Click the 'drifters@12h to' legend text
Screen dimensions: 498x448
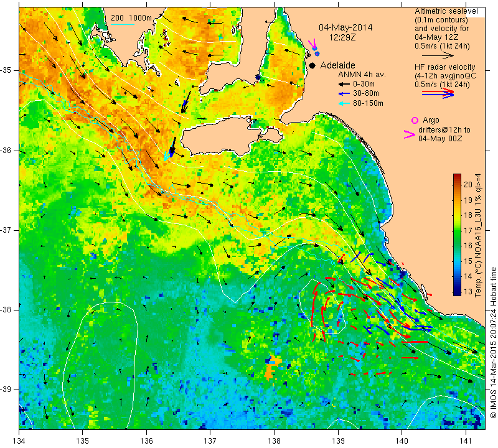444,130
